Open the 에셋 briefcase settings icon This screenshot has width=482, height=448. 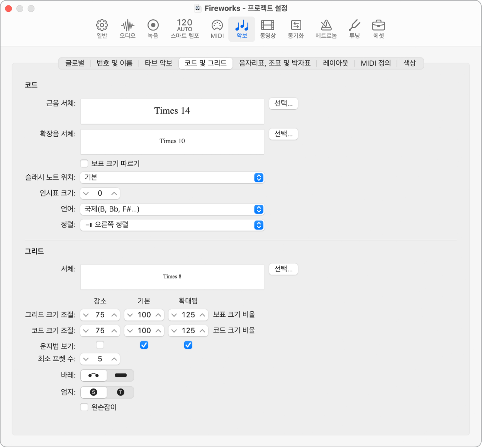point(378,29)
